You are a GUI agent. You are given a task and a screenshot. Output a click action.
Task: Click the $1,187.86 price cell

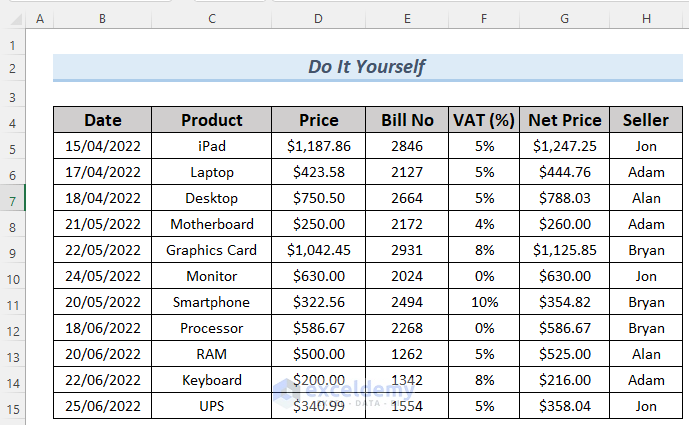click(x=318, y=146)
